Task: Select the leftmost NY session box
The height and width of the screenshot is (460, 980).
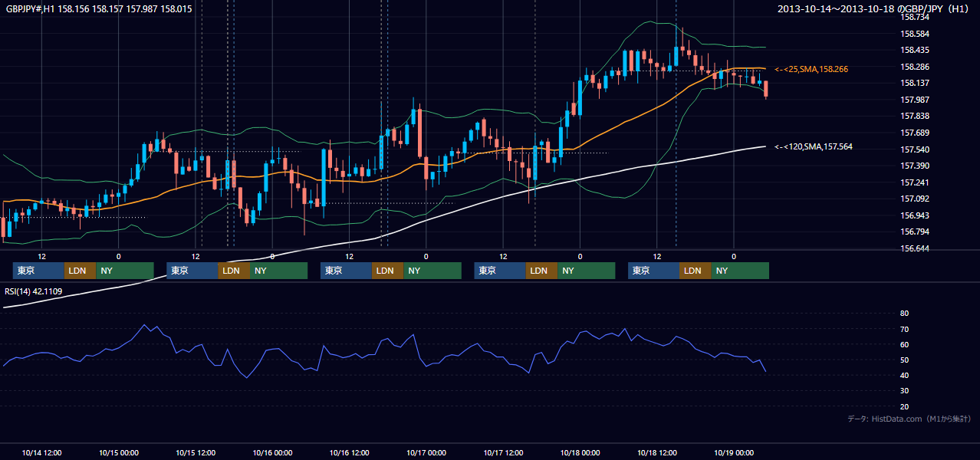Action: click(x=125, y=271)
